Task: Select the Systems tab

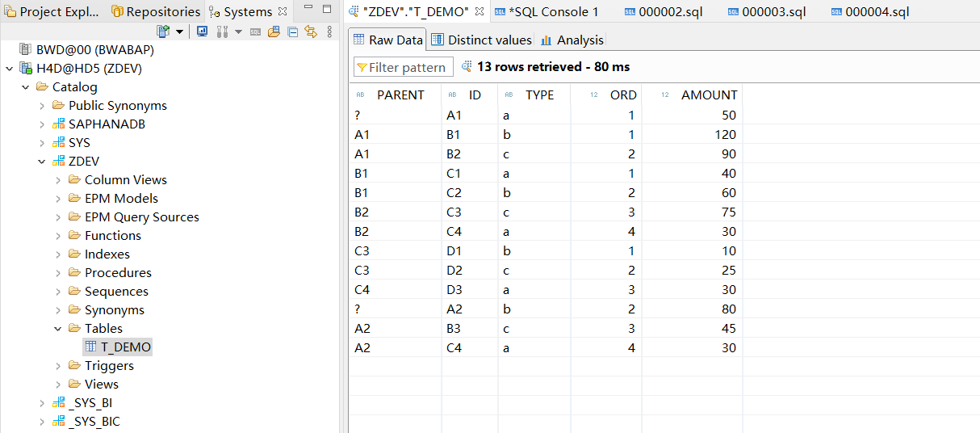Action: [248, 11]
